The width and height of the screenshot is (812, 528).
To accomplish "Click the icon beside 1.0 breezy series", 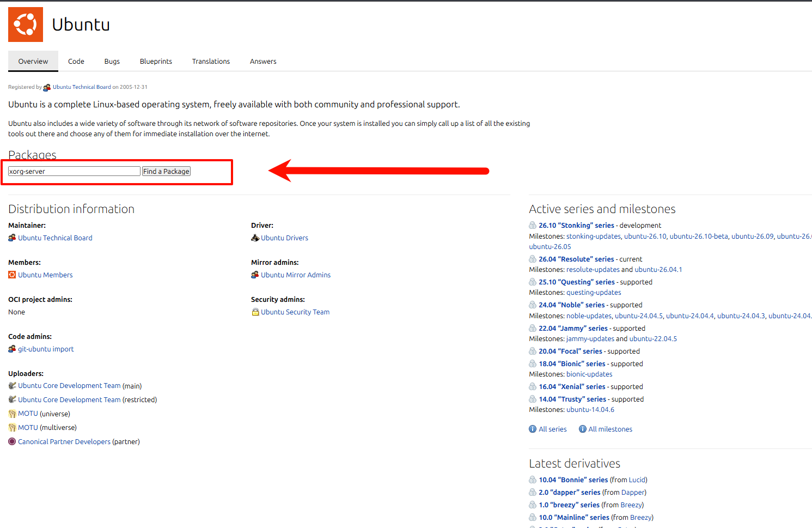I will (533, 505).
